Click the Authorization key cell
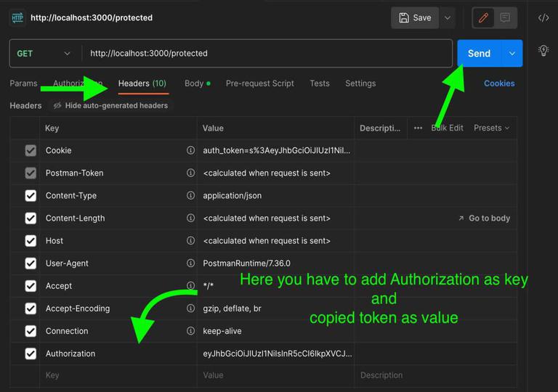Screen dimensions: 558x392 point(118,354)
